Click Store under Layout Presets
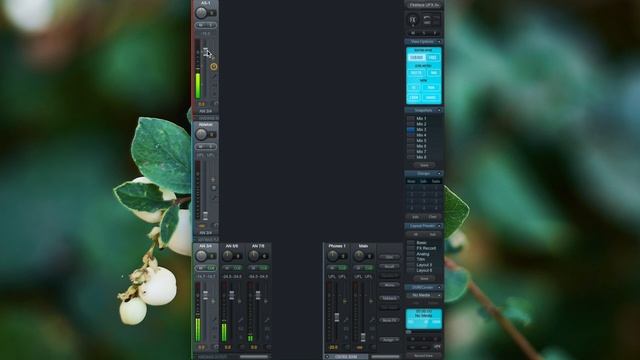 coord(424,278)
